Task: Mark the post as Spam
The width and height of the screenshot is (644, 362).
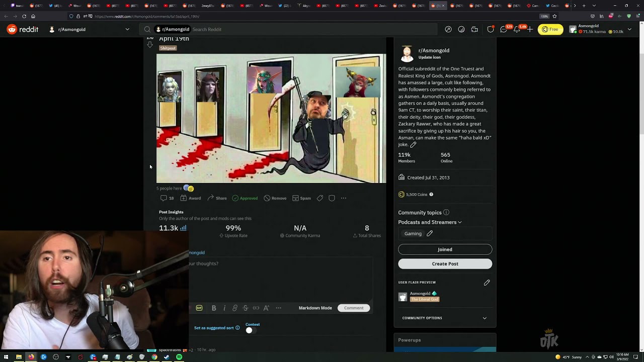Action: (301, 198)
